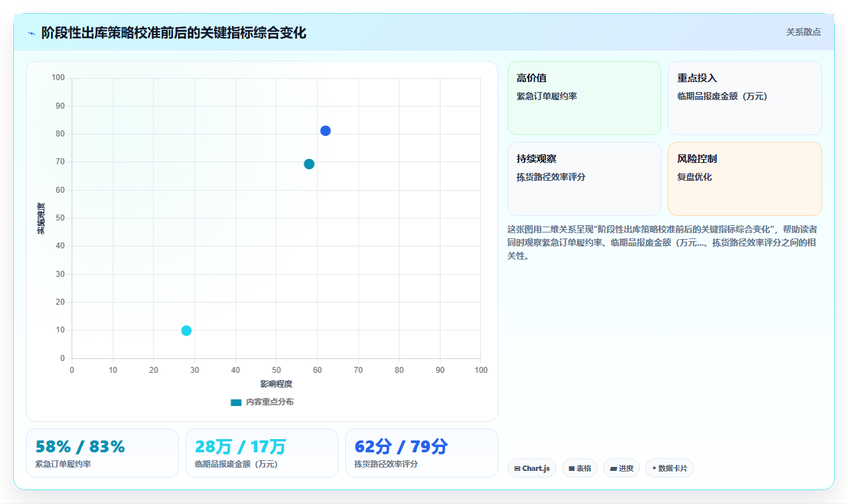The width and height of the screenshot is (848, 504).
Task: Click the chart title 阶段性出库策略校准前后的关键指标综合变化
Action: click(174, 33)
